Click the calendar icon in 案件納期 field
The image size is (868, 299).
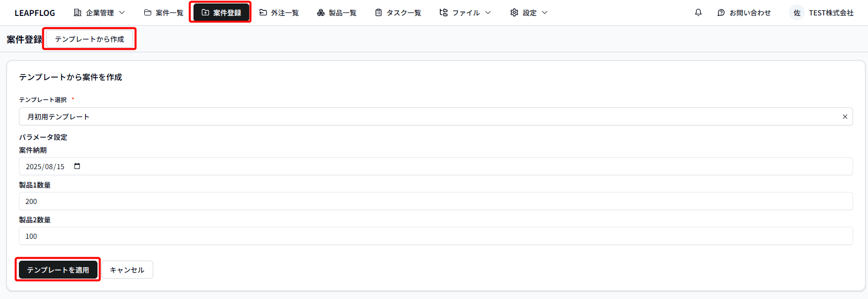(x=77, y=166)
